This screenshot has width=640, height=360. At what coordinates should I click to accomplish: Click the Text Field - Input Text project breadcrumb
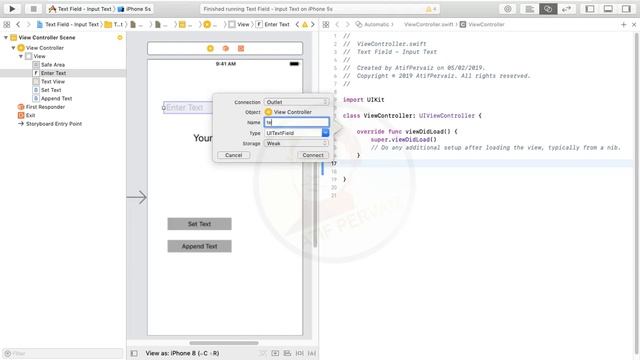coord(68,24)
